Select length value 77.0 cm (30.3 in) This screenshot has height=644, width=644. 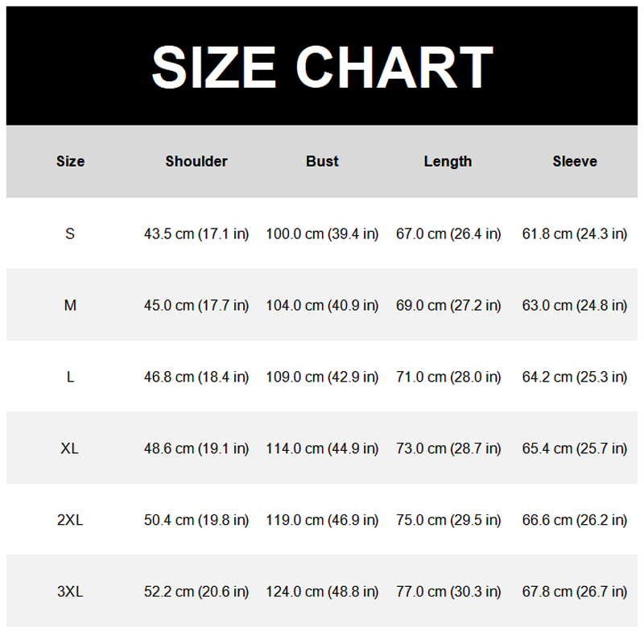pos(448,592)
